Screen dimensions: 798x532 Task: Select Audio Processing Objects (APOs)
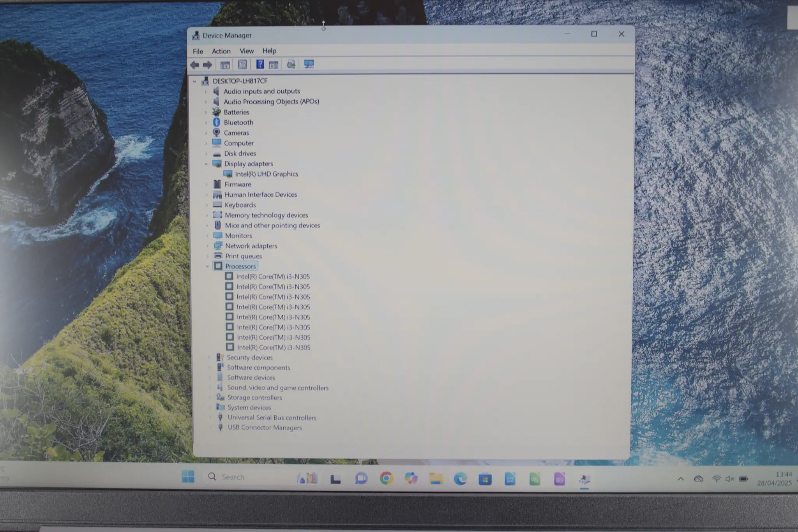click(271, 102)
